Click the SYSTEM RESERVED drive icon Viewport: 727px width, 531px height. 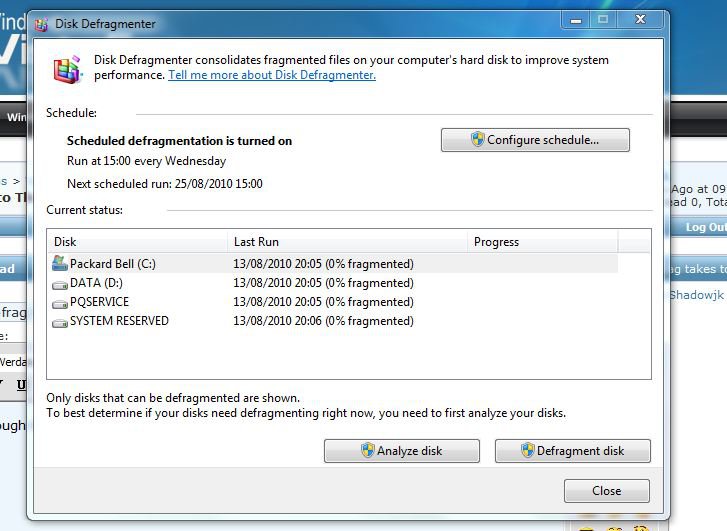point(60,322)
